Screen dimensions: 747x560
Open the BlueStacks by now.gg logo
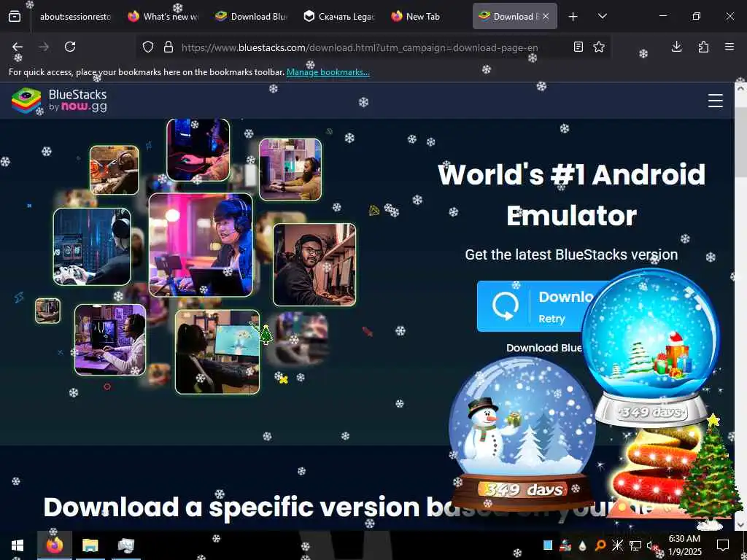click(x=60, y=101)
